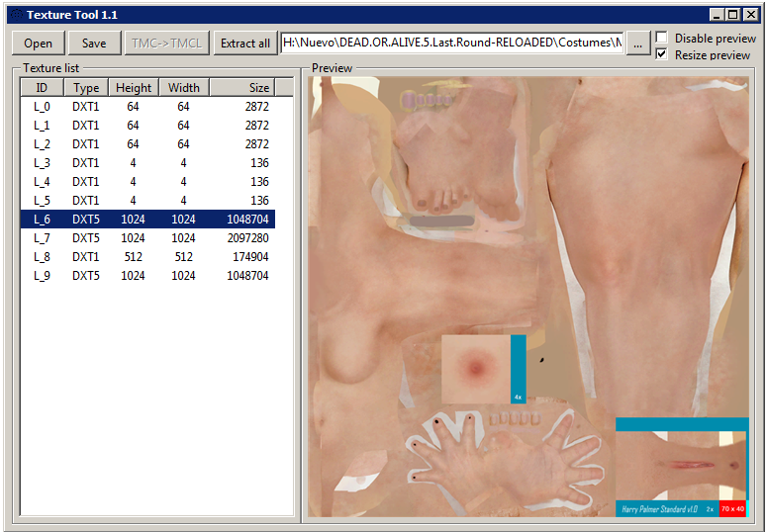Sort by the Height column header
This screenshot has width=766, height=532.
(x=134, y=88)
